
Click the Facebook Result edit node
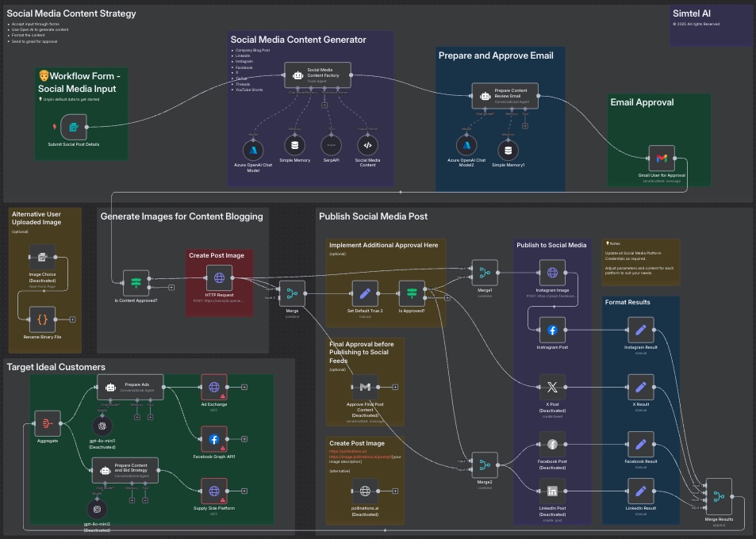(641, 444)
